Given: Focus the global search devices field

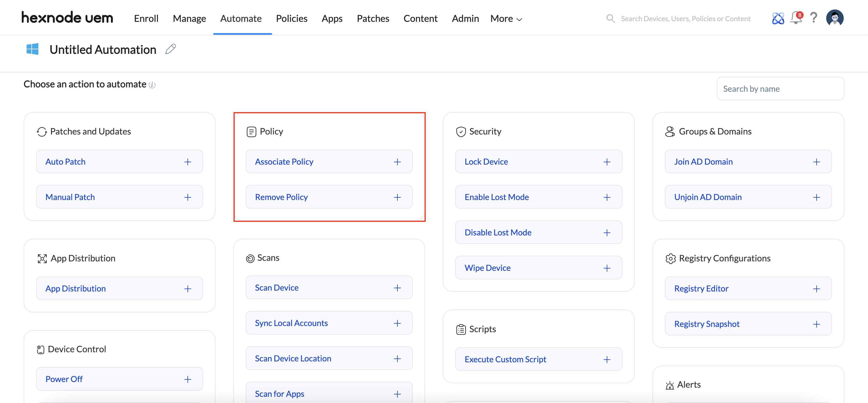Looking at the screenshot, I should point(685,19).
